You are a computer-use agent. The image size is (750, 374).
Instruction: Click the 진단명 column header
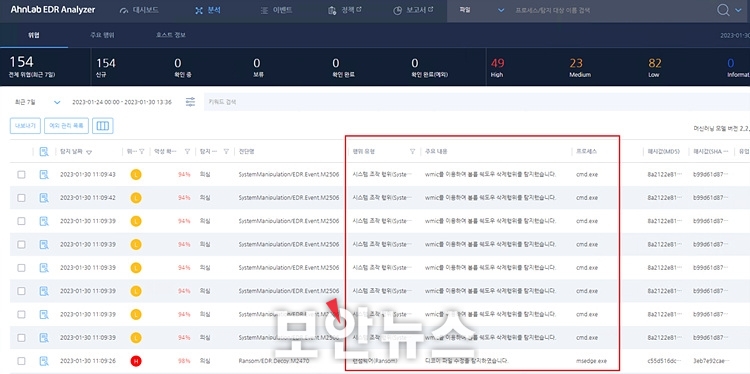246,152
